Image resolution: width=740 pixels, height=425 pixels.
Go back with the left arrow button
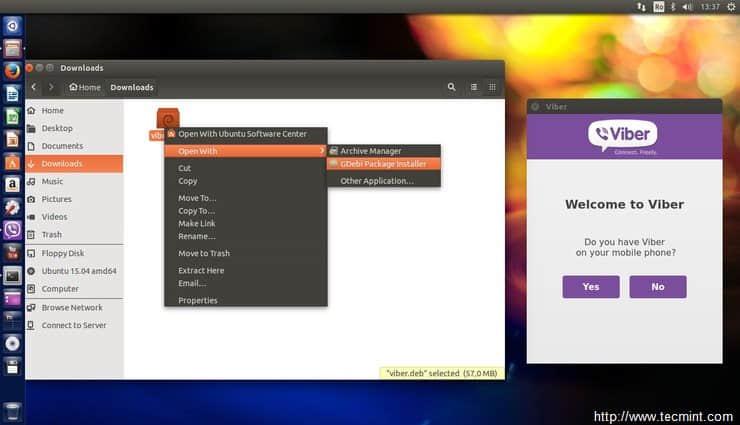tap(34, 87)
